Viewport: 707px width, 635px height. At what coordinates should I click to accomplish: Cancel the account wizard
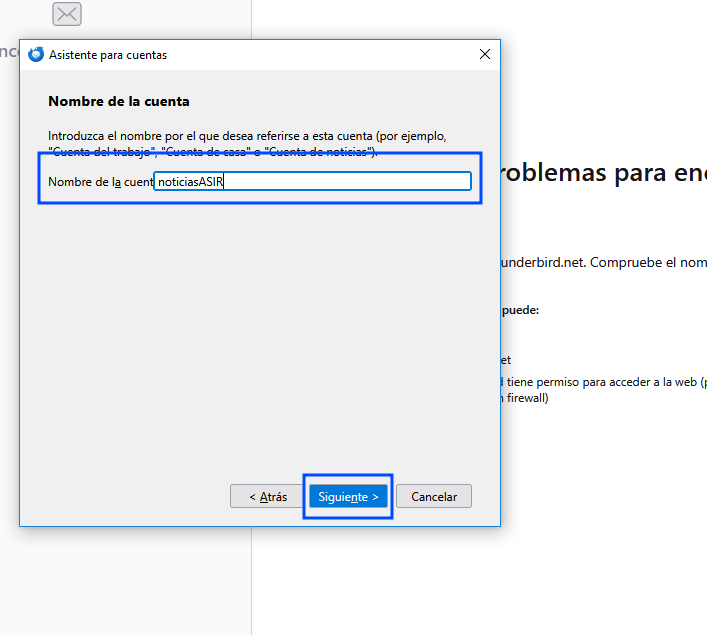434,496
